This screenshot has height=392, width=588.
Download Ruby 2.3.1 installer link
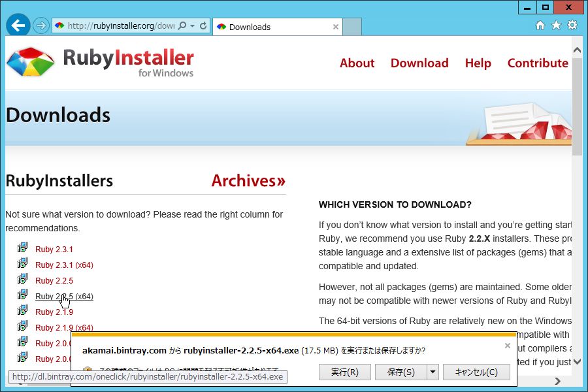[x=54, y=250]
